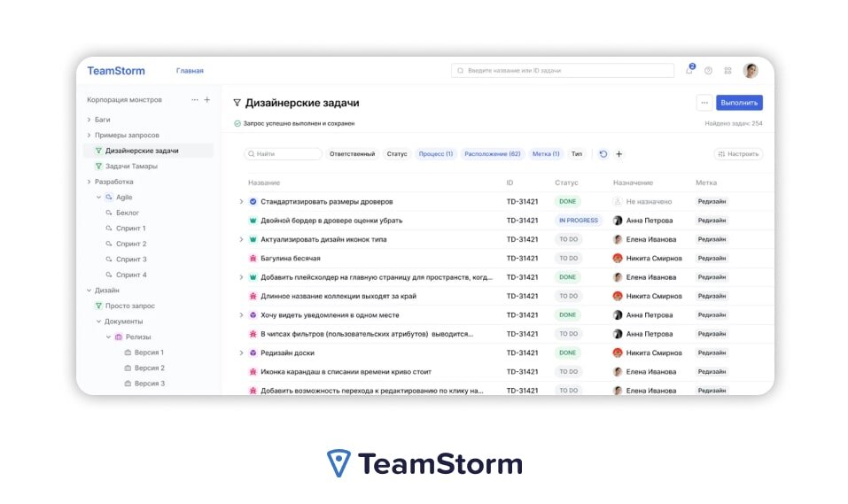Focus the task name or ID search field

563,70
